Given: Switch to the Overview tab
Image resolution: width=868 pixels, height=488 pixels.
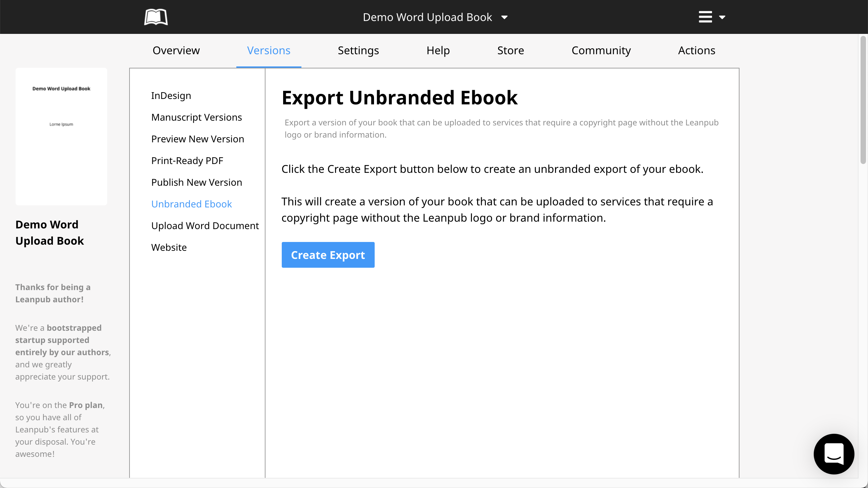Looking at the screenshot, I should [176, 50].
